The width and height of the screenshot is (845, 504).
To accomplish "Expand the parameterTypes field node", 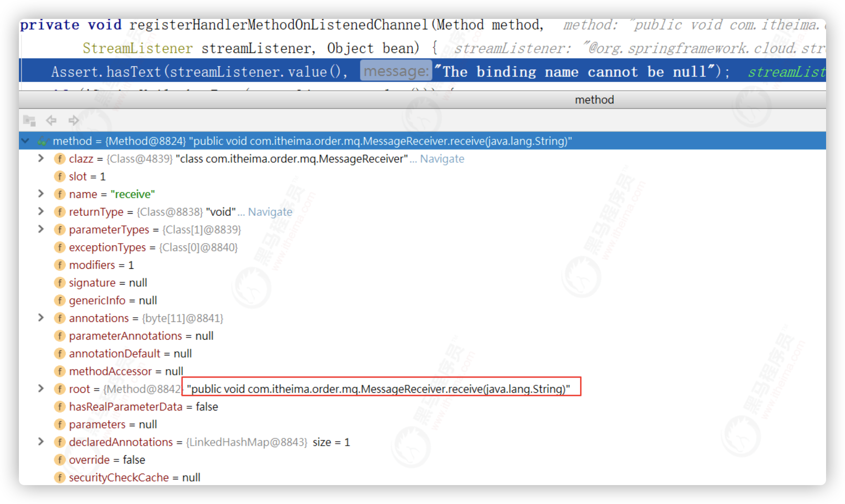I will pyautogui.click(x=41, y=229).
